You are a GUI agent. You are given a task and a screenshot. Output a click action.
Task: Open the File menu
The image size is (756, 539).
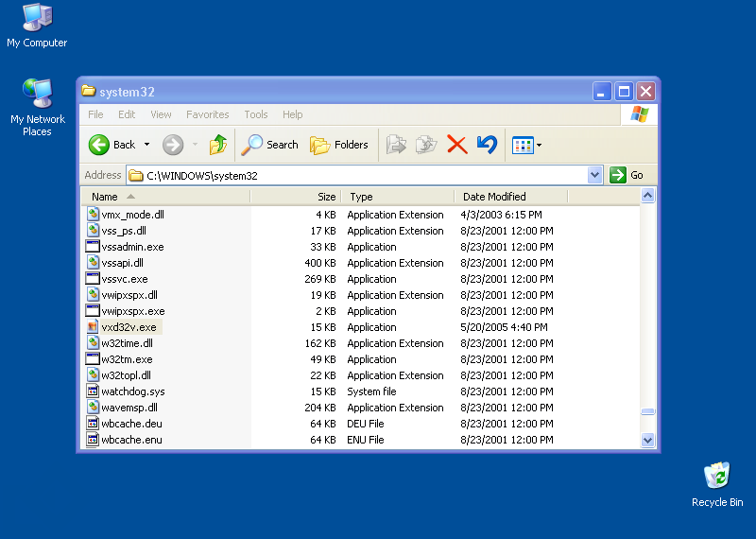(x=95, y=114)
